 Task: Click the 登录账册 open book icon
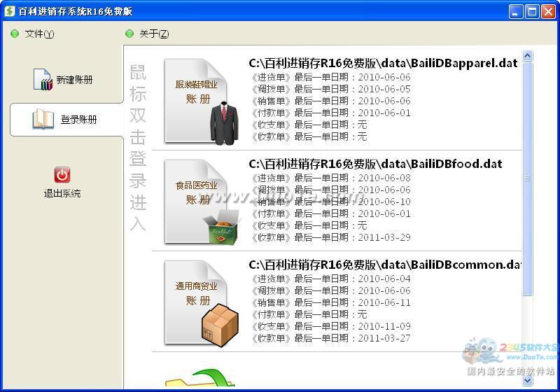[x=43, y=119]
